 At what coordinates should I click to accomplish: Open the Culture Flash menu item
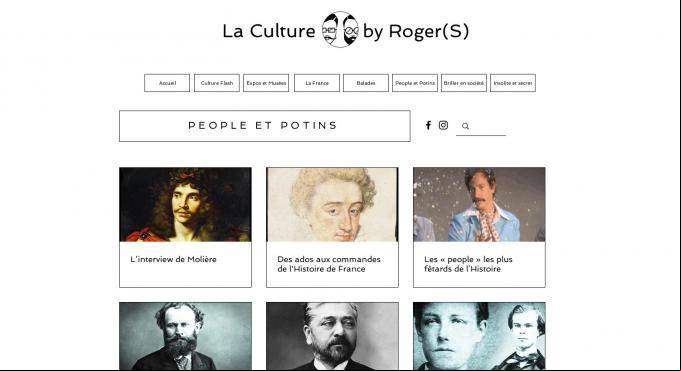pos(217,83)
